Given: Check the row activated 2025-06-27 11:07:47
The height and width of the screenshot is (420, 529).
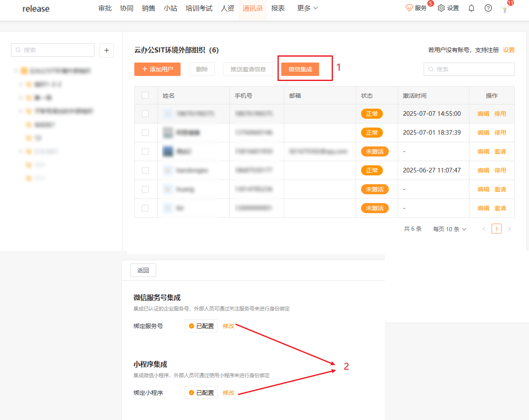Looking at the screenshot, I should (145, 170).
